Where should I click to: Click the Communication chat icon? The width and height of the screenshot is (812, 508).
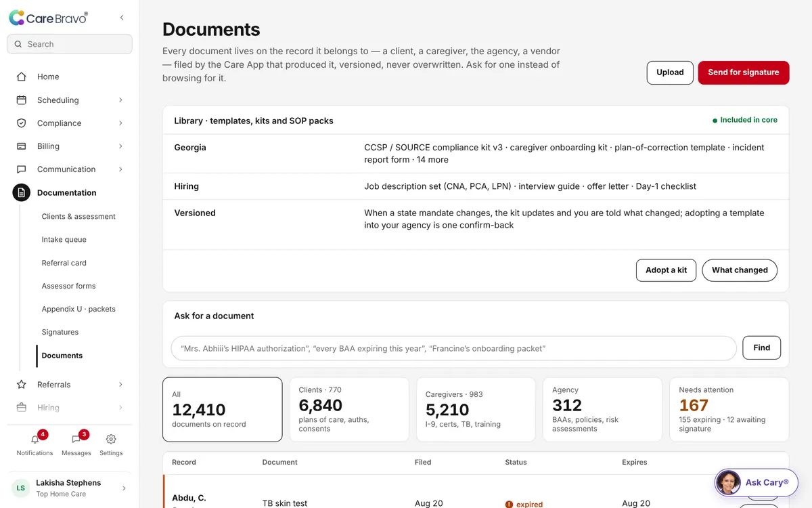point(22,169)
